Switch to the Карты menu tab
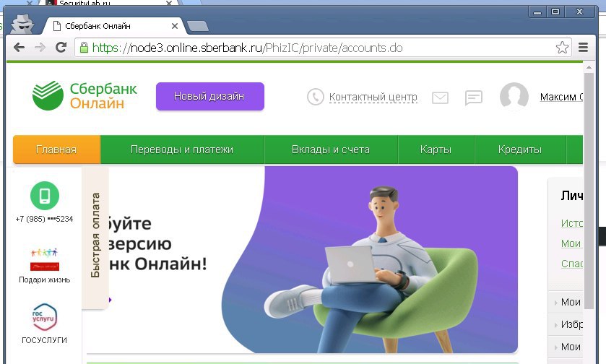Screen dimensions: 606x364 pos(436,149)
